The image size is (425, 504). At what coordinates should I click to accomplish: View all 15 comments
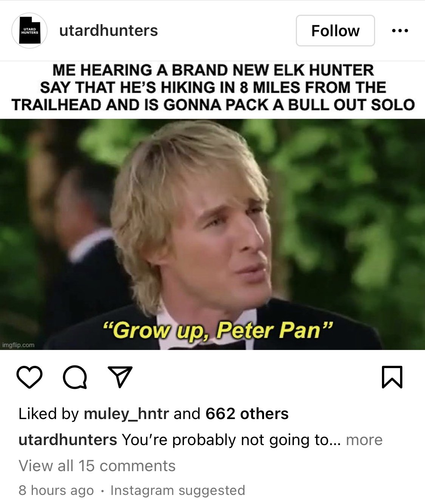pyautogui.click(x=97, y=466)
